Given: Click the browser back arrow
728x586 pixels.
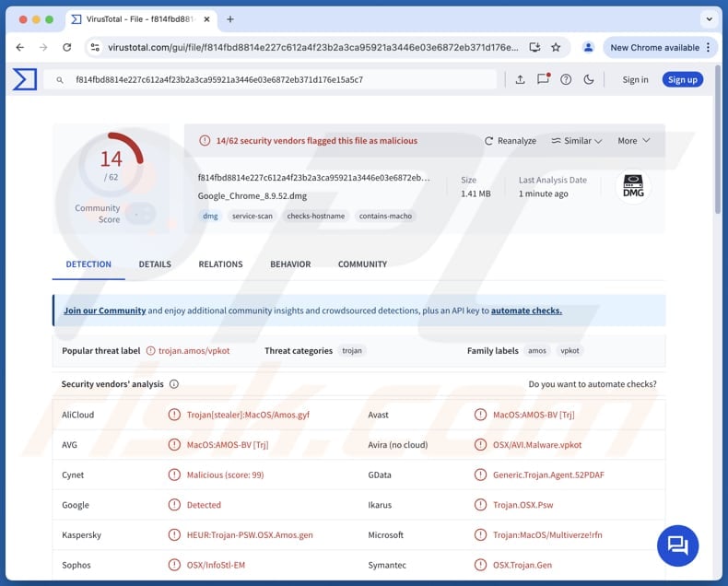Looking at the screenshot, I should click(x=20, y=47).
